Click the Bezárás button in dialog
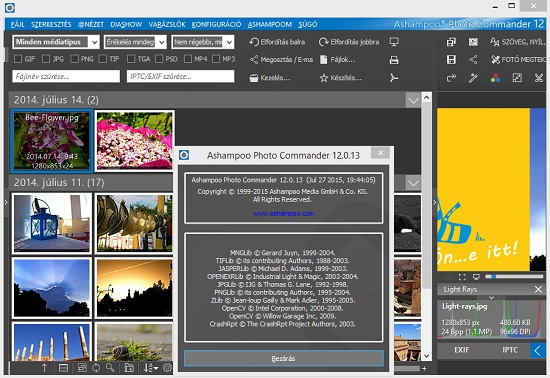This screenshot has height=378, width=550. coord(284,358)
